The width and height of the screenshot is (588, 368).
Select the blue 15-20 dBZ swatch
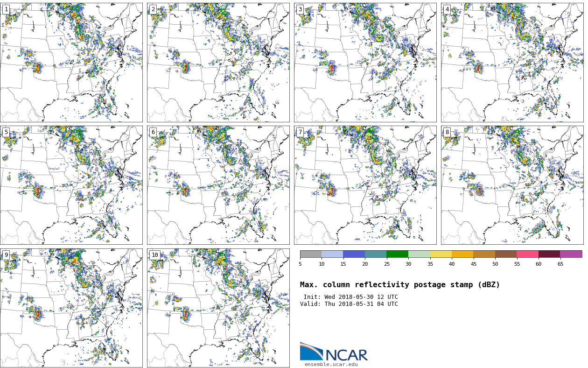354,254
